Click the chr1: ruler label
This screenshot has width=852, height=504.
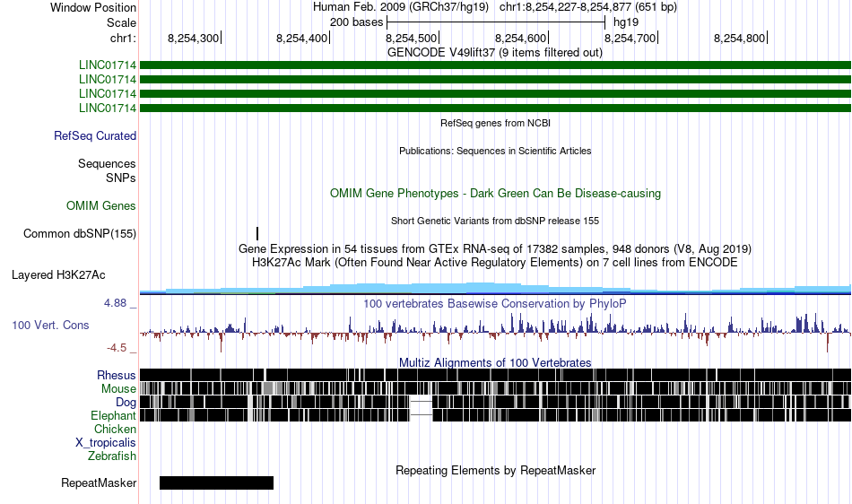coord(124,38)
